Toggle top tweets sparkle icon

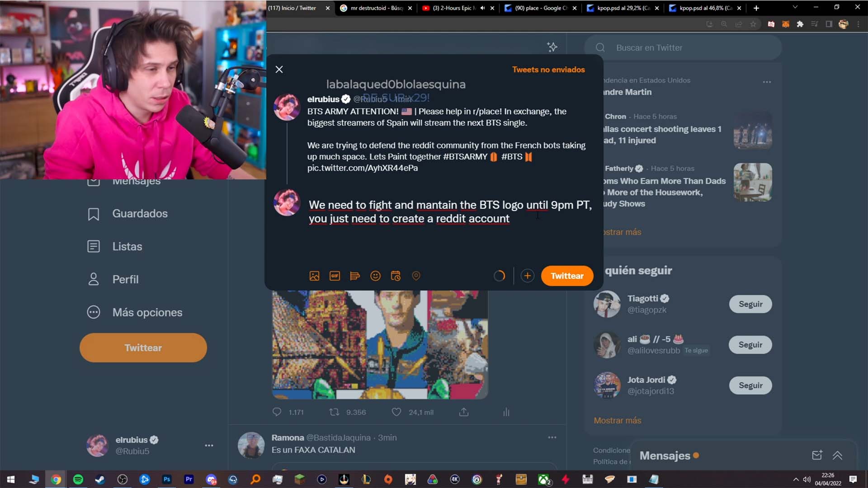click(x=552, y=47)
